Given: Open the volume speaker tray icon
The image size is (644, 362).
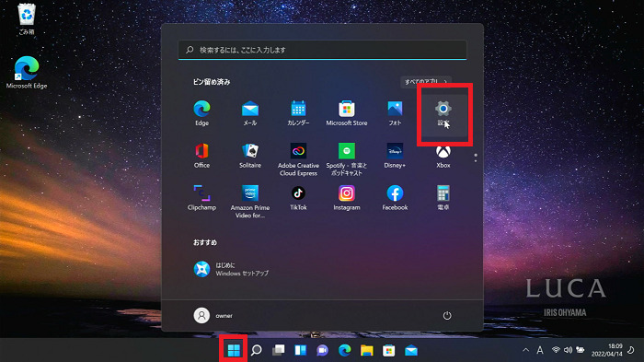Looking at the screenshot, I should point(568,350).
